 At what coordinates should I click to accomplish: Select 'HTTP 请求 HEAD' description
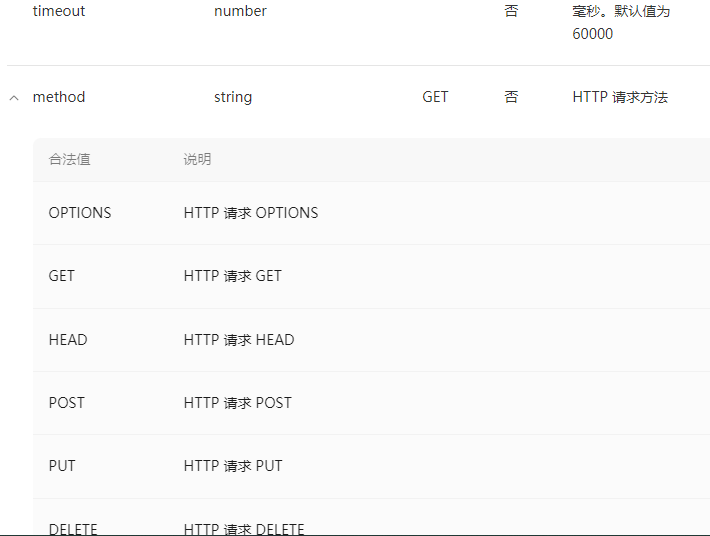[x=239, y=340]
